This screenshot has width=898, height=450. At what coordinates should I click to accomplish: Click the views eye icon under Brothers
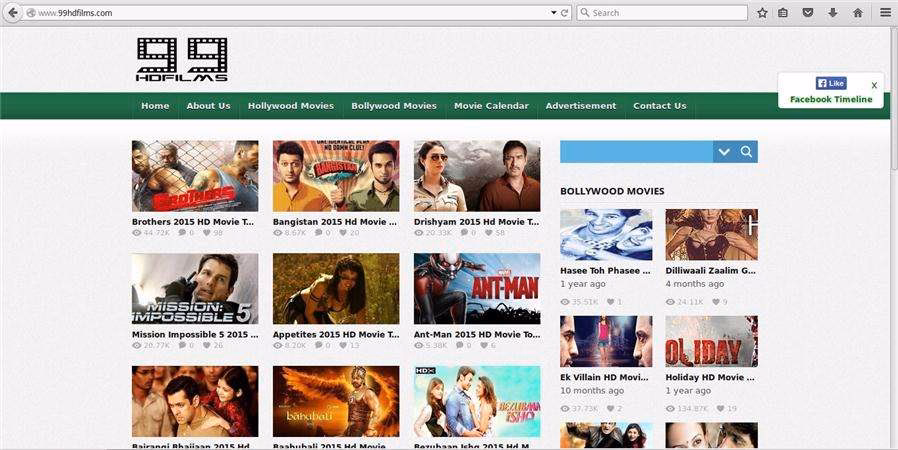(x=136, y=233)
